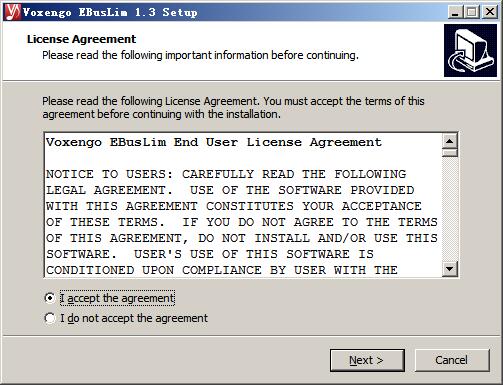
Task: Click the installer computer graphic icon
Action: (x=470, y=50)
